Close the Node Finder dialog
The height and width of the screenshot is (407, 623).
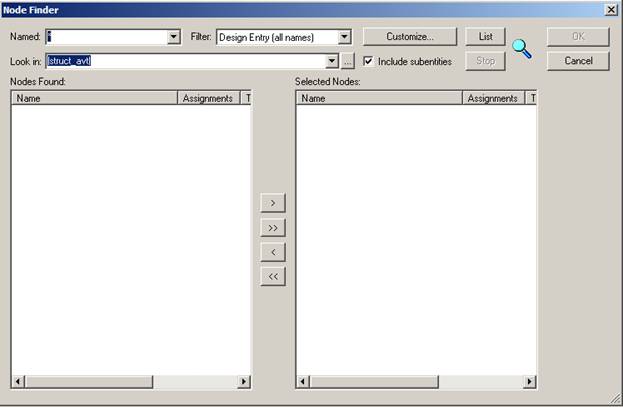coord(610,9)
